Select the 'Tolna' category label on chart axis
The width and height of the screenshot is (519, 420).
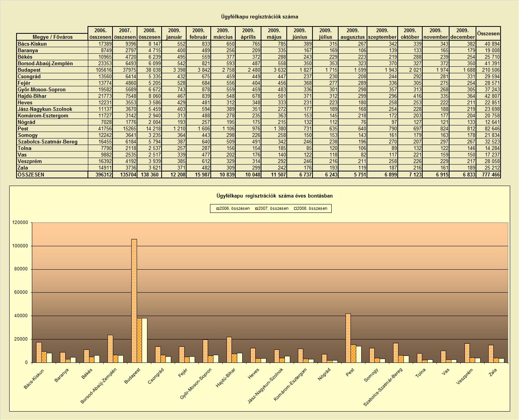[x=421, y=373]
